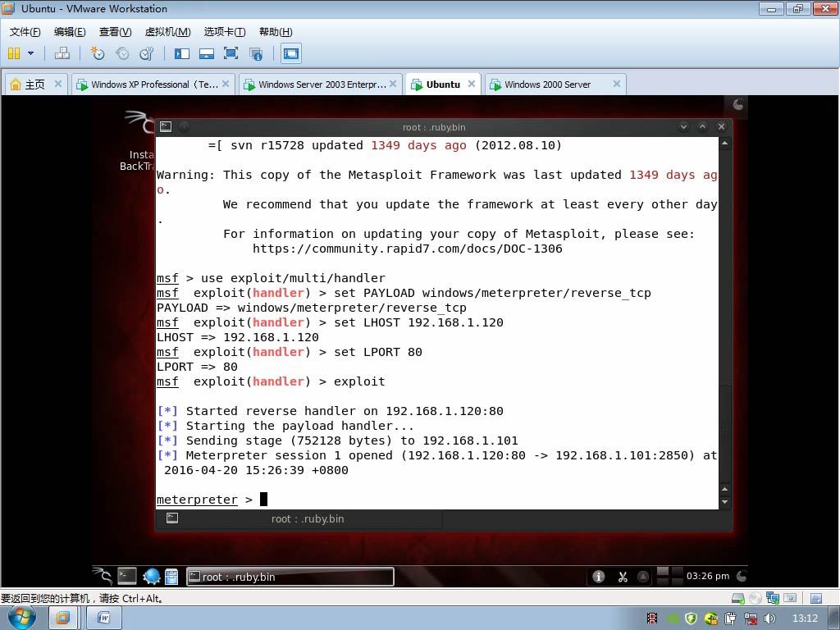Click VMware message log status icon
This screenshot has width=840, height=630.
[816, 598]
